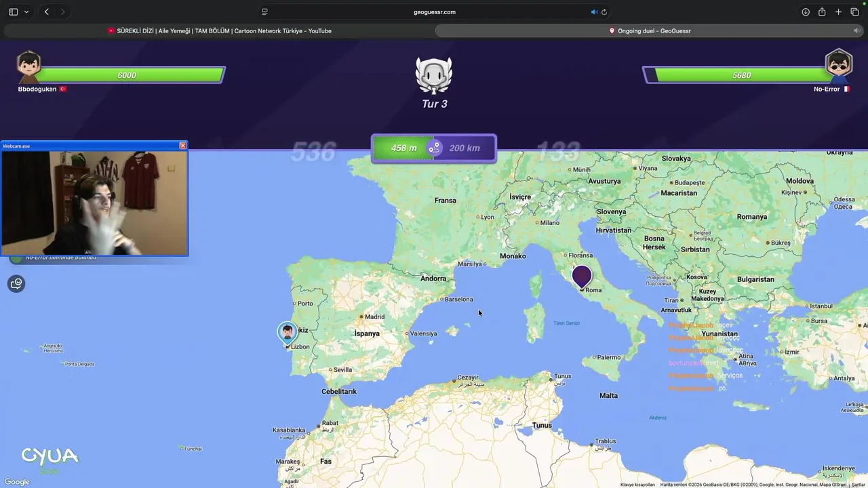Open the sidebar dropdown chevron
868x488 pixels.
coord(26,12)
